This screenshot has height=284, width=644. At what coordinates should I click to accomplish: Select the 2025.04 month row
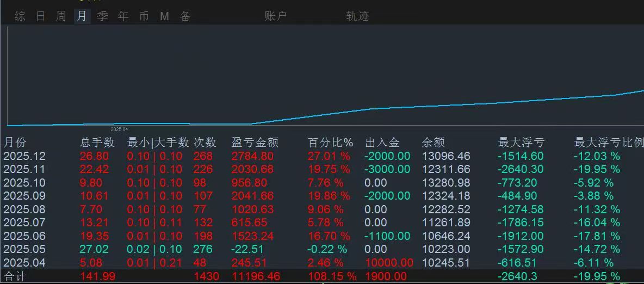click(322, 263)
